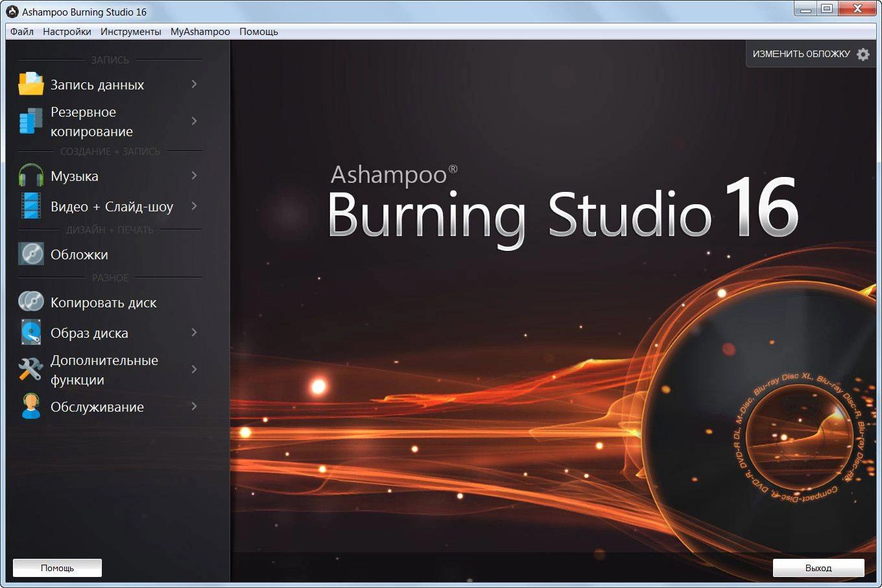
Task: Expand the Видео + Слайд-шоу chevron
Action: (x=194, y=206)
